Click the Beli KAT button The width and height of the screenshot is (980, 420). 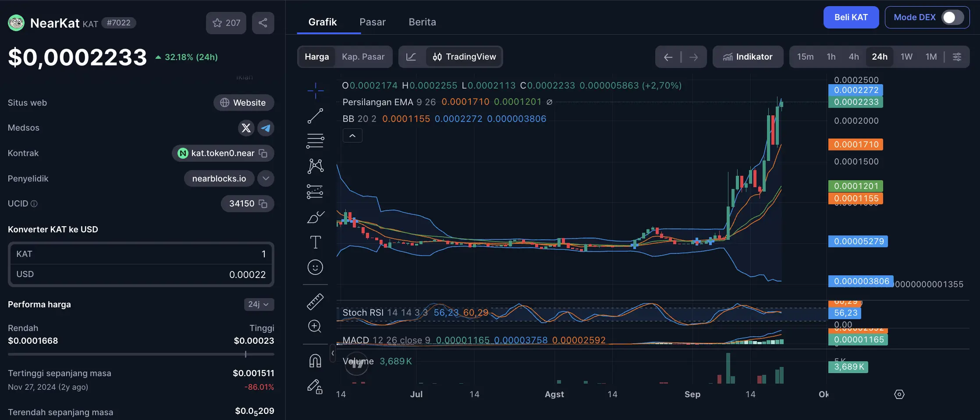tap(851, 18)
